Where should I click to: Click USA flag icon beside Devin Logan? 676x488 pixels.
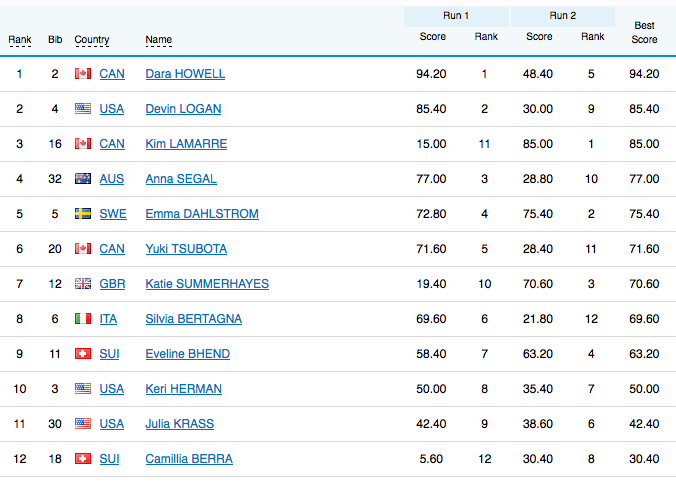coord(83,109)
